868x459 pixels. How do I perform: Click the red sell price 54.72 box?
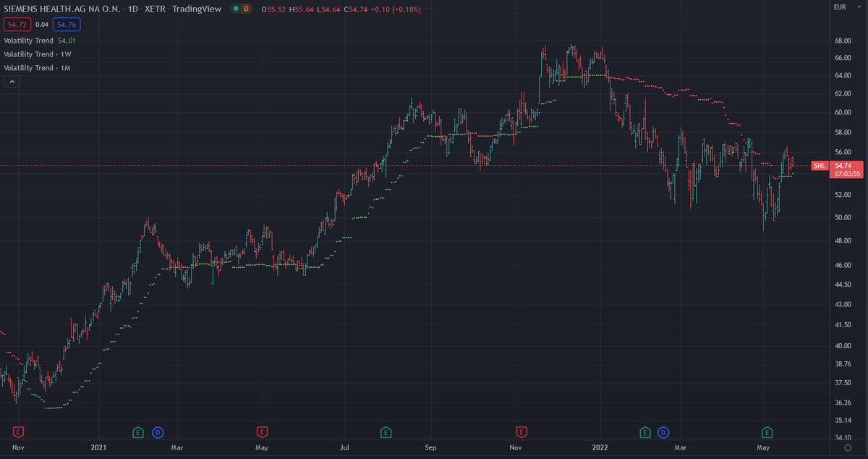point(16,25)
